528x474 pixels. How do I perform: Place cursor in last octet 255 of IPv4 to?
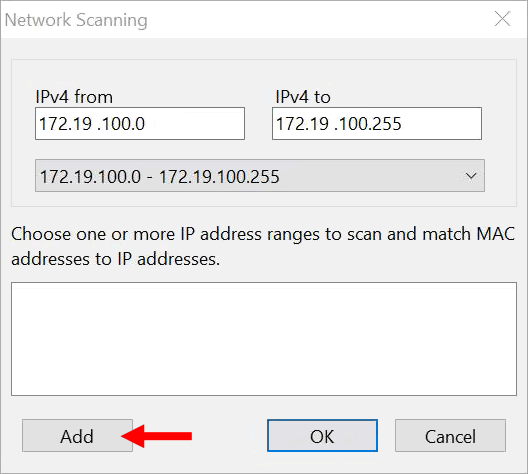point(386,124)
